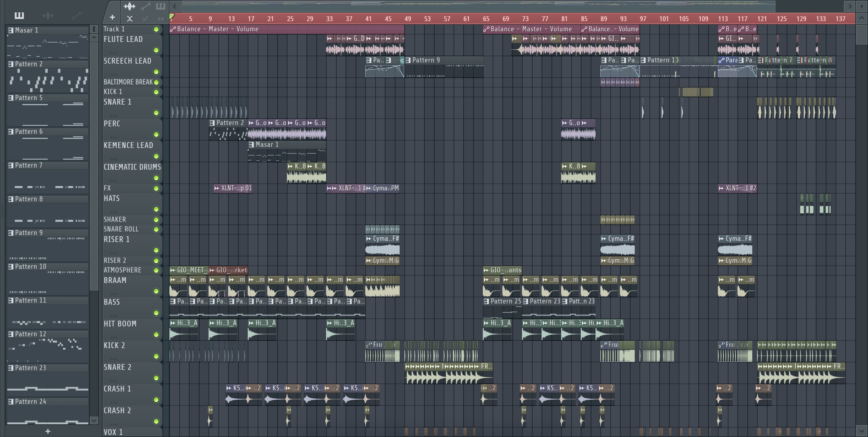Mute the PERC track
Image resolution: width=868 pixels, height=437 pixels.
(x=156, y=134)
